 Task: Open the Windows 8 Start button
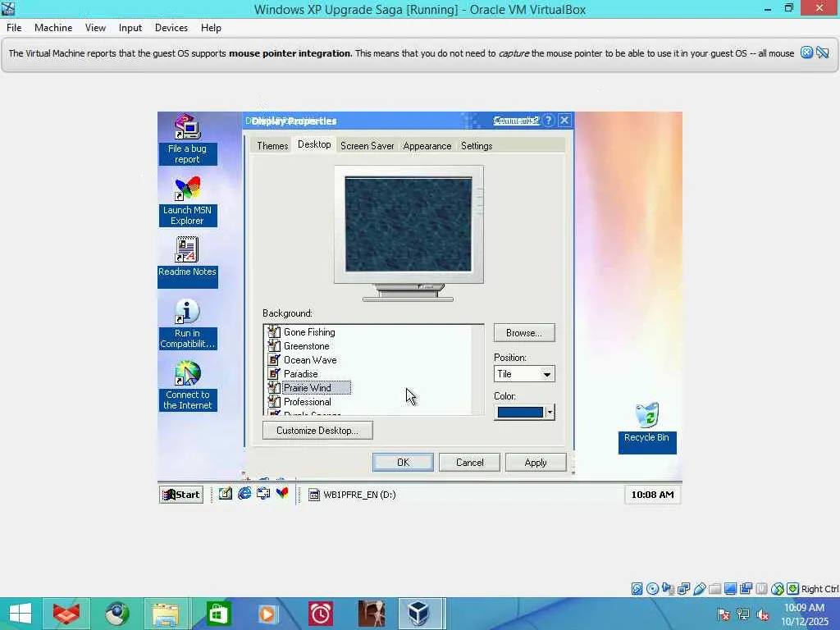[x=21, y=614]
